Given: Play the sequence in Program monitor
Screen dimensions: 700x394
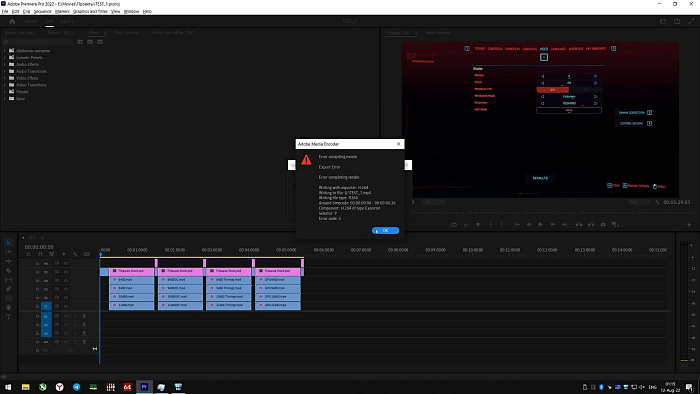Looking at the screenshot, I should (x=540, y=224).
